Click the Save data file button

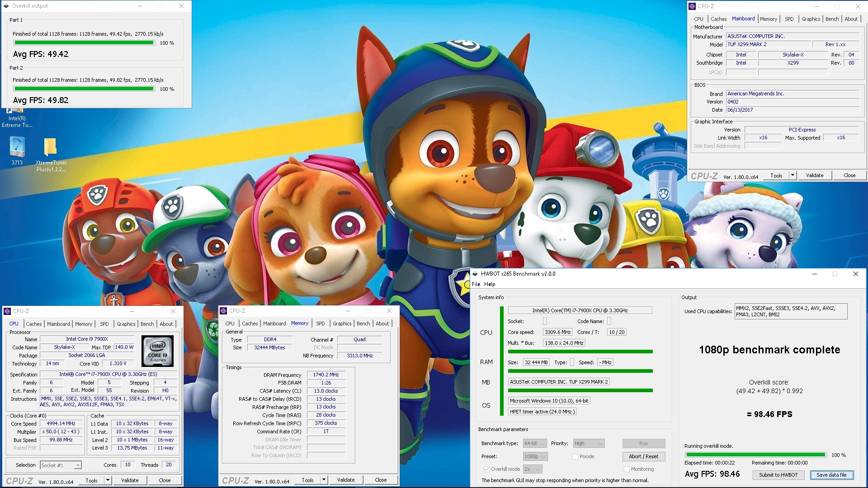click(x=831, y=475)
